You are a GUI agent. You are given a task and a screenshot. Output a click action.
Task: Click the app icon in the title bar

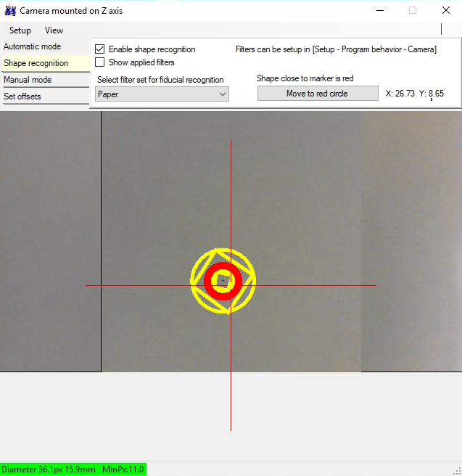(10, 11)
